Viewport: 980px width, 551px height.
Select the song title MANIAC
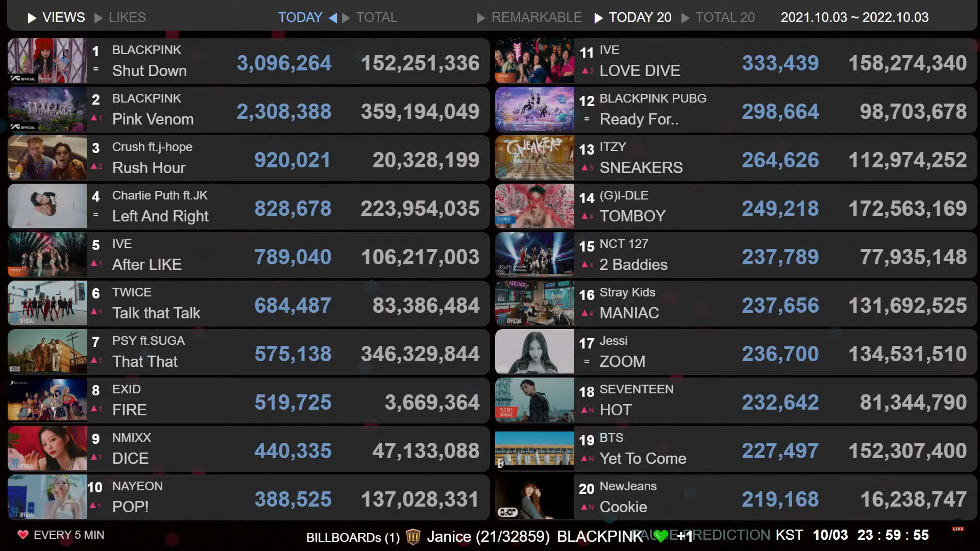point(629,313)
